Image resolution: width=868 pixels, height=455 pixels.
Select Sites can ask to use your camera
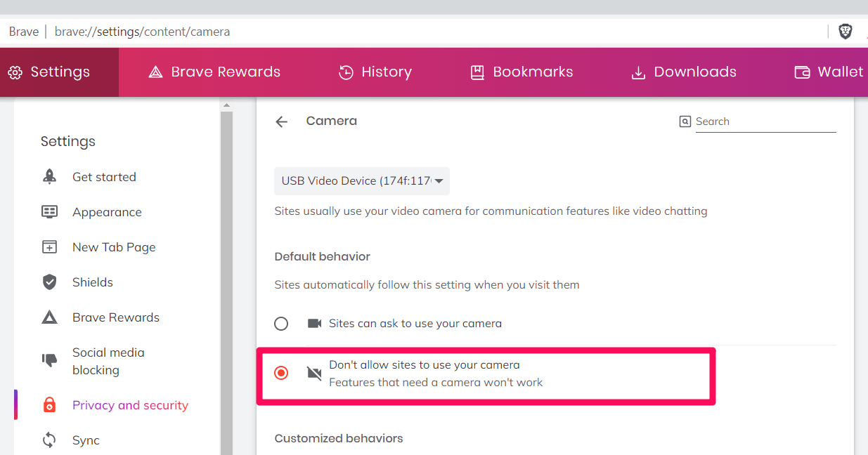pyautogui.click(x=281, y=324)
